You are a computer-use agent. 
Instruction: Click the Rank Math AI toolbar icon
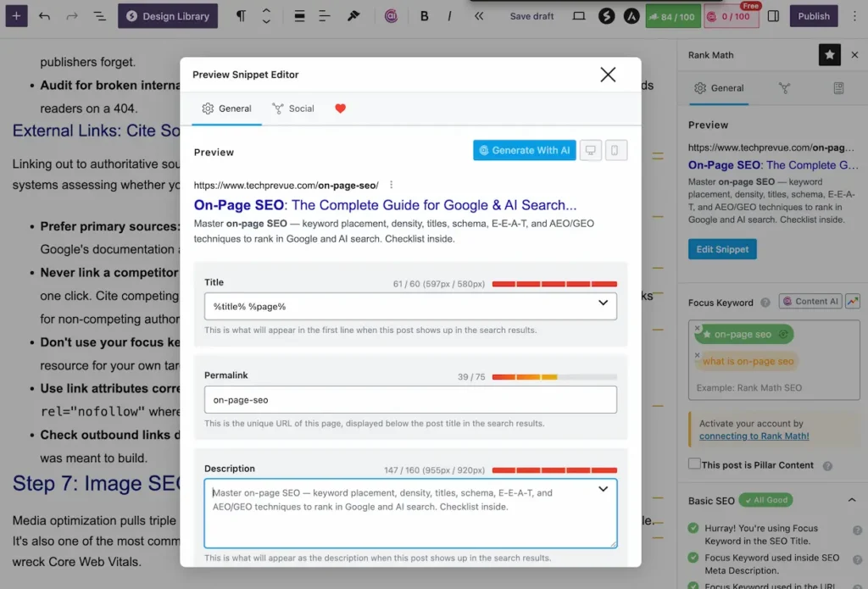[x=391, y=16]
